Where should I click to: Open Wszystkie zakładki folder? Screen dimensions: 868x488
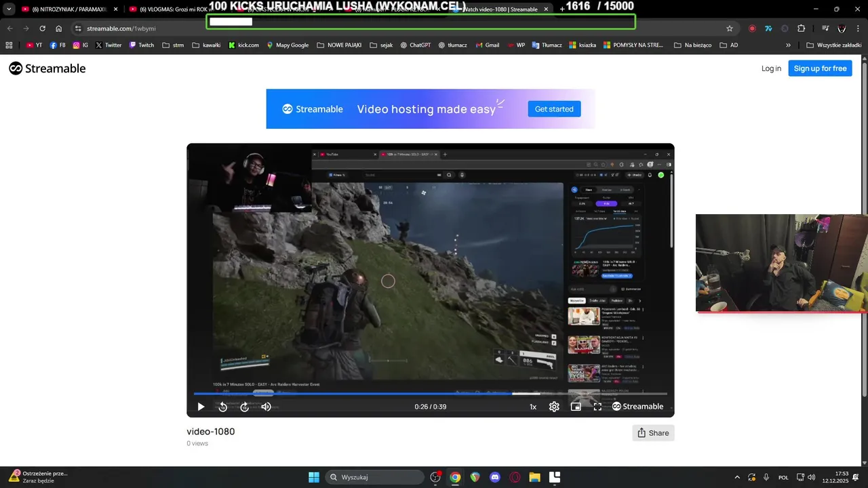833,45
